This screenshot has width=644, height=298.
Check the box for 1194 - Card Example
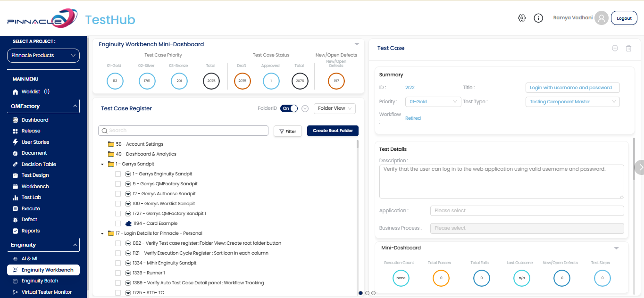point(118,223)
